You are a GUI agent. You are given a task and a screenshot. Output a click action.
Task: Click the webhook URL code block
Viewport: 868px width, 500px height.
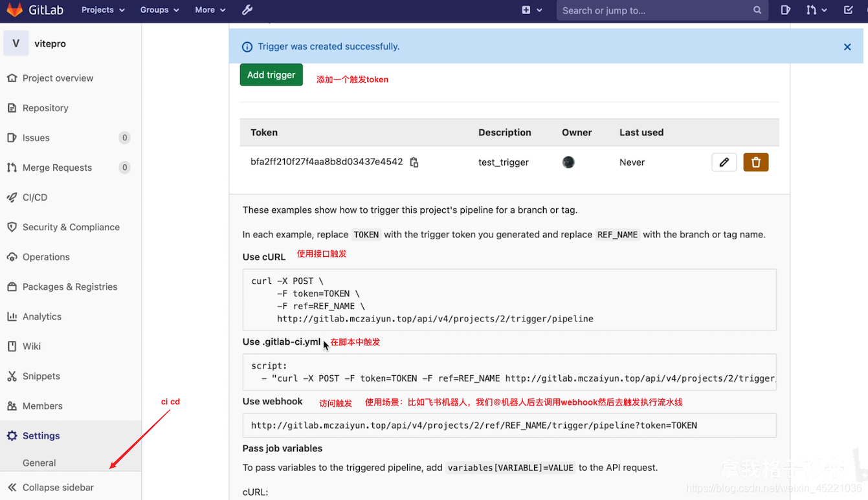509,426
